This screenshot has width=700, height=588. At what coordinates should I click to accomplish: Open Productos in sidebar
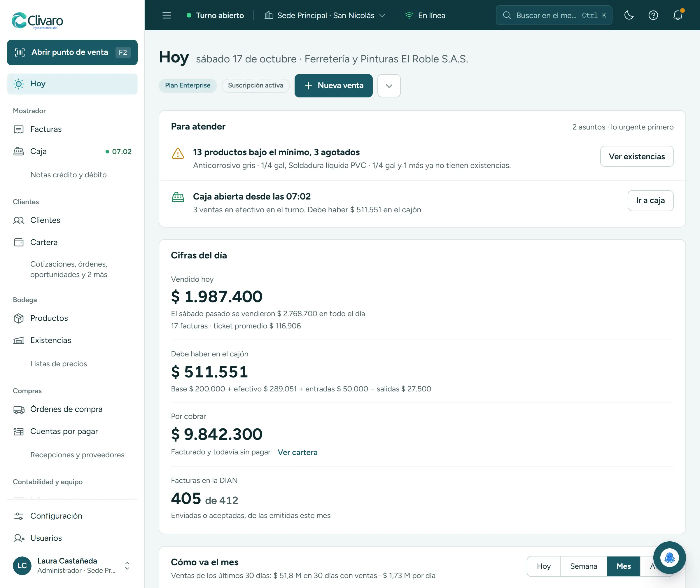click(x=72, y=318)
